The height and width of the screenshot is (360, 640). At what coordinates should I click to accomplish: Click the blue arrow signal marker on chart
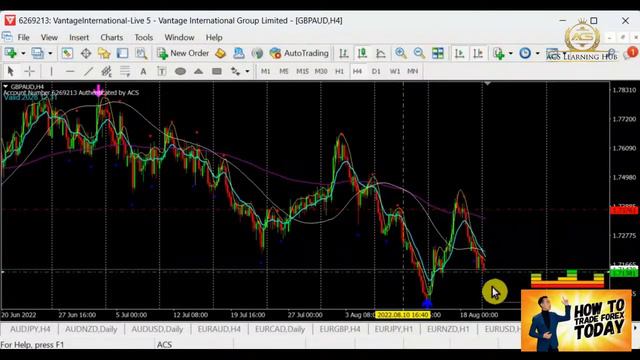point(427,303)
